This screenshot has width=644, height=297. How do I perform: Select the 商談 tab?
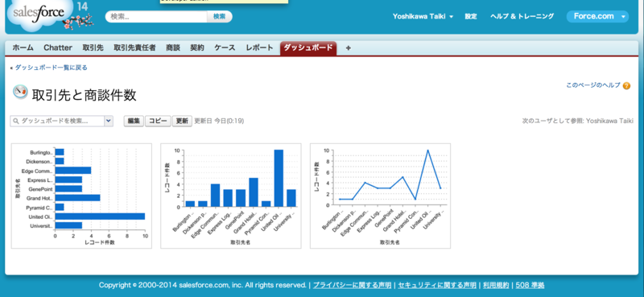(x=173, y=47)
